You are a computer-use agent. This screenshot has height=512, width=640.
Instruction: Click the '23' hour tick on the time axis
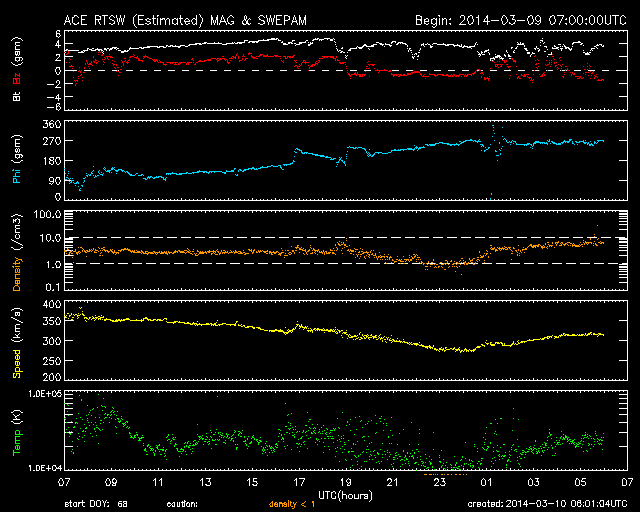point(439,483)
